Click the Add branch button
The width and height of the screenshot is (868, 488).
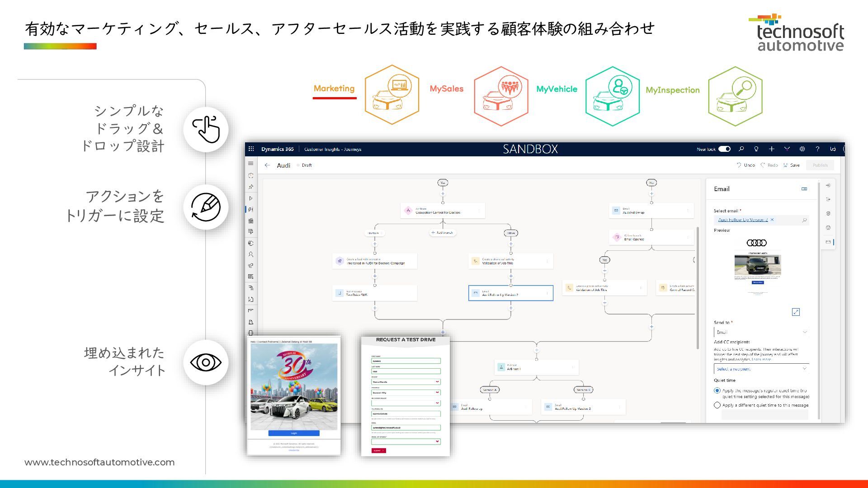[x=442, y=233]
